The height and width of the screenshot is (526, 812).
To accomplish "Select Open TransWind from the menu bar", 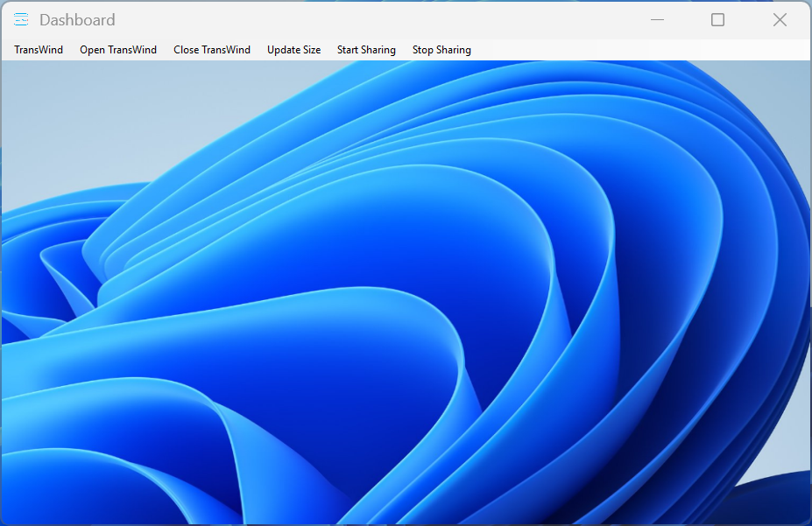I will 118,50.
